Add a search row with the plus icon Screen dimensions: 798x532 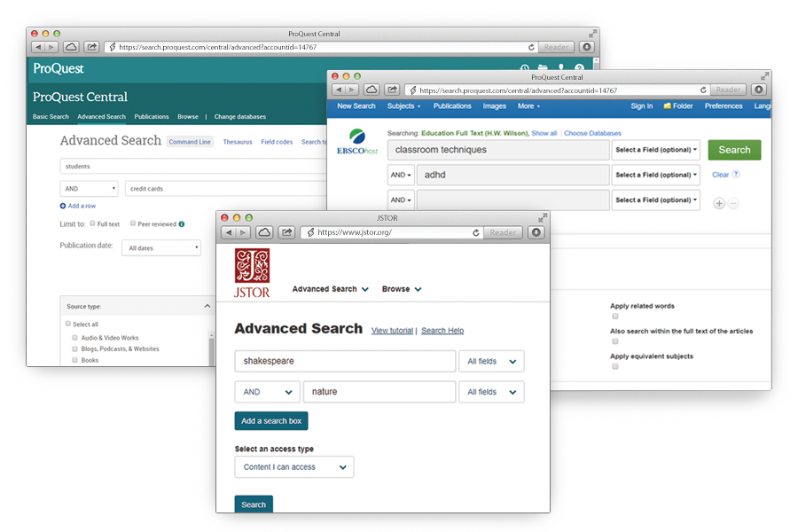point(719,203)
